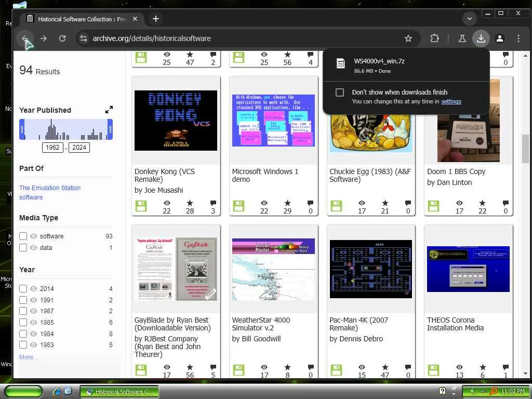The height and width of the screenshot is (399, 532).
Task: Click the Year Published histogram bars
Action: (x=66, y=129)
